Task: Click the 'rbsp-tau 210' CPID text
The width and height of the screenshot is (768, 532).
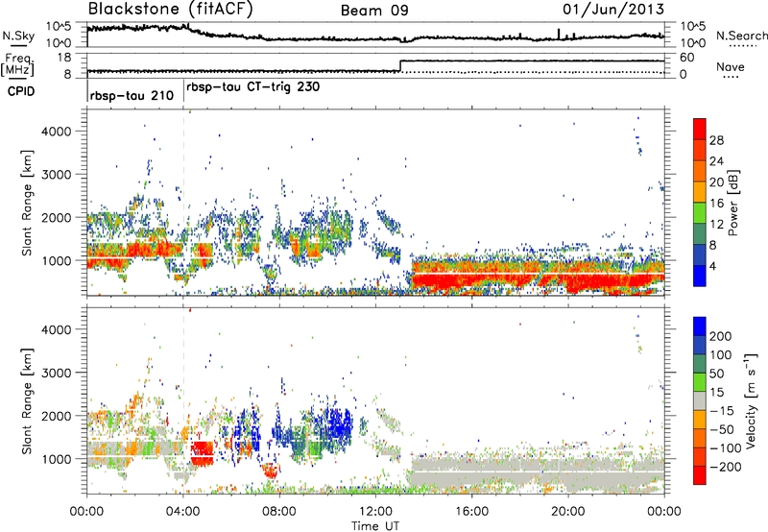Action: click(132, 95)
